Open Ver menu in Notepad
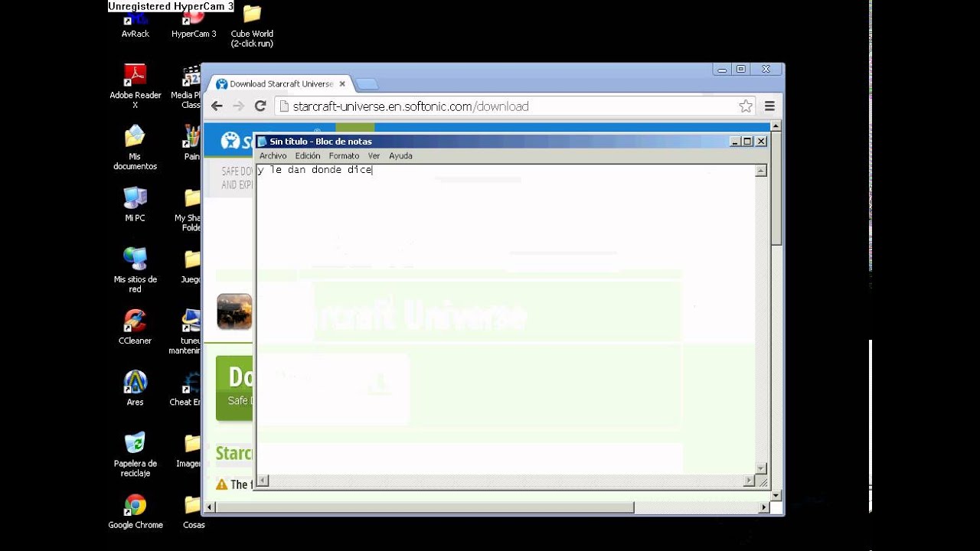Image resolution: width=980 pixels, height=551 pixels. click(374, 155)
